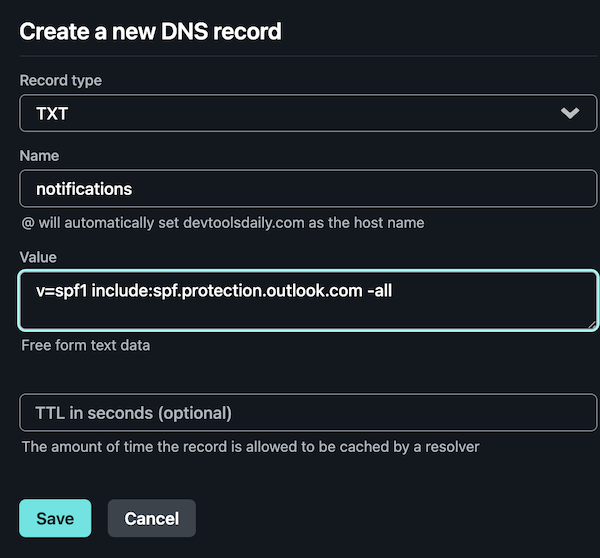Click the "TXT" text in the selector
This screenshot has height=558, width=600.
[x=52, y=113]
